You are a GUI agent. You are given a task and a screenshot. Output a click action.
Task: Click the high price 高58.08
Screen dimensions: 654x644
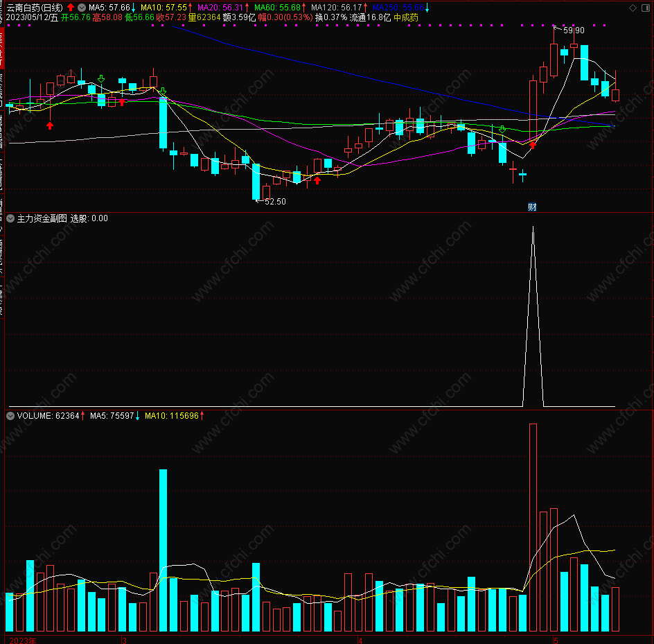(x=107, y=17)
